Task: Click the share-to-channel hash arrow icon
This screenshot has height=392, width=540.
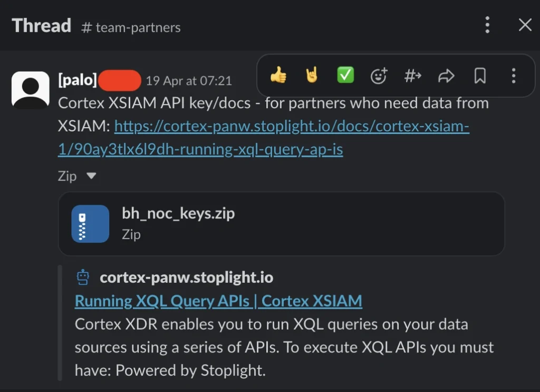Action: tap(412, 75)
